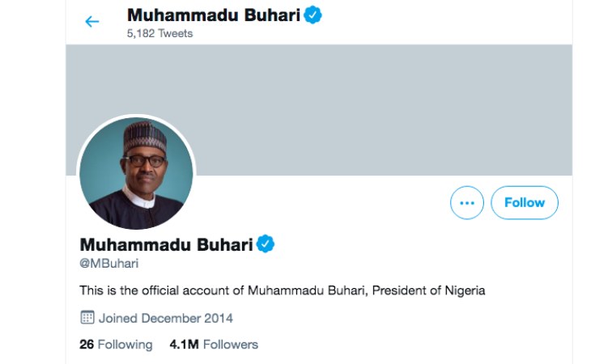Click the 4.1M followers count number

(184, 345)
